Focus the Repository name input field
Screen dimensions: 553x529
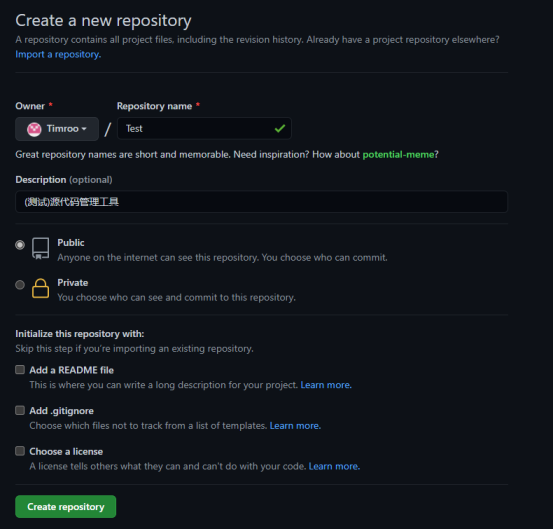[x=204, y=128]
